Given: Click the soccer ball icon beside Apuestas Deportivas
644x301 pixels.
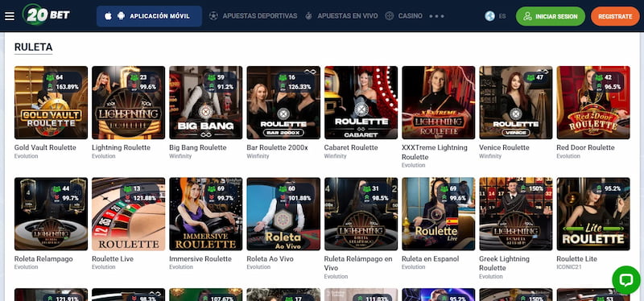Looking at the screenshot, I should point(213,16).
